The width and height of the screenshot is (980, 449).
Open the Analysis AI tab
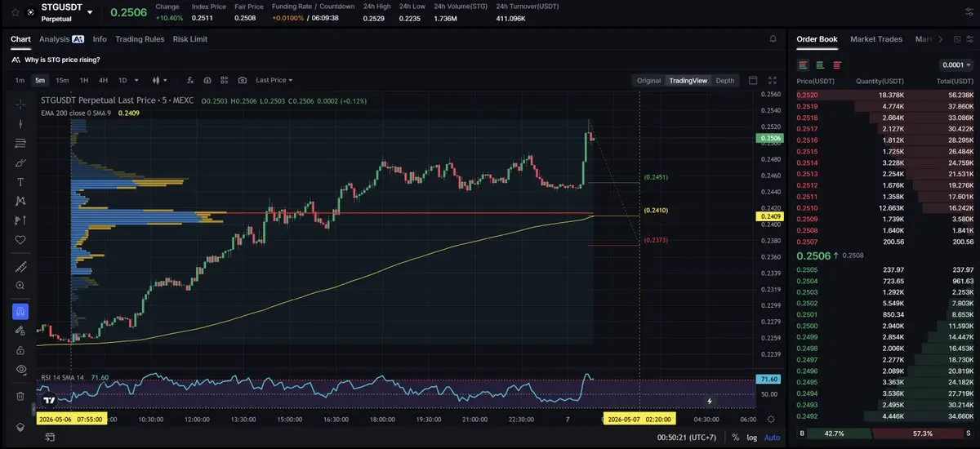pyautogui.click(x=61, y=38)
